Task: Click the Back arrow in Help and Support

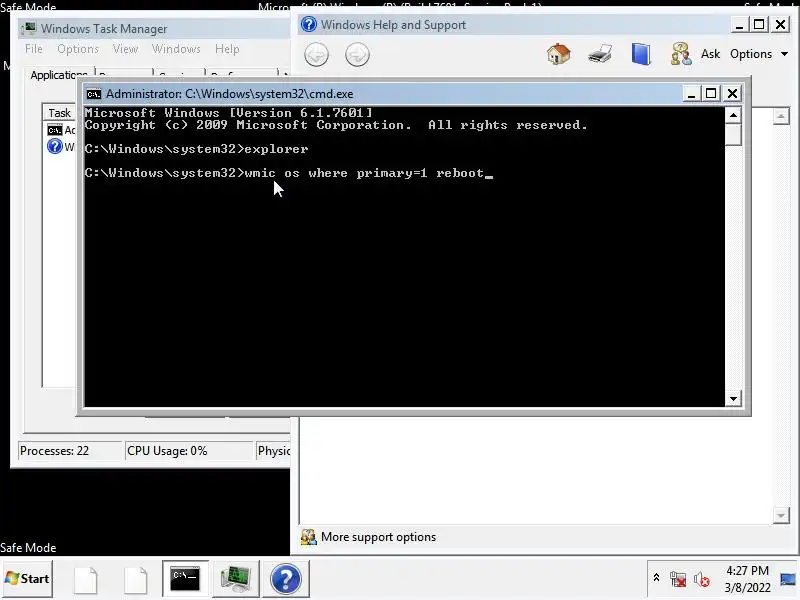Action: tap(316, 55)
